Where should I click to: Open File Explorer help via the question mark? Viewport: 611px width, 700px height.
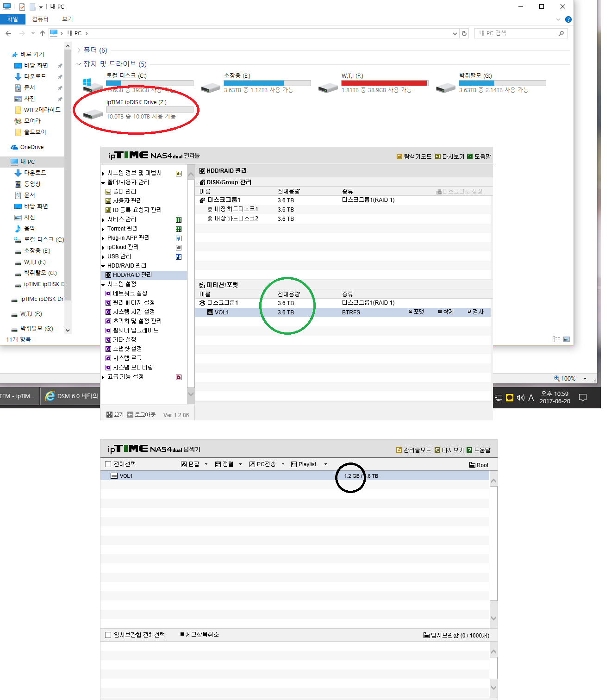tap(568, 19)
